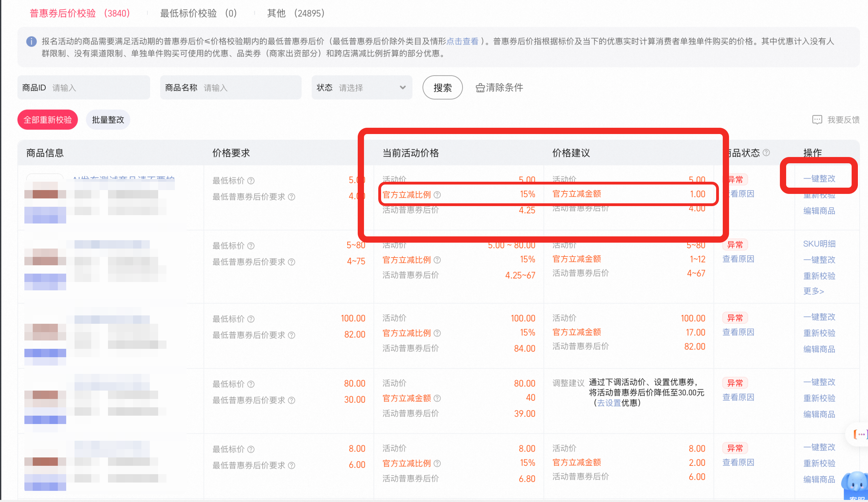Screen dimensions: 868x502
Task: Click the 全部重新校验 button
Action: coord(48,120)
